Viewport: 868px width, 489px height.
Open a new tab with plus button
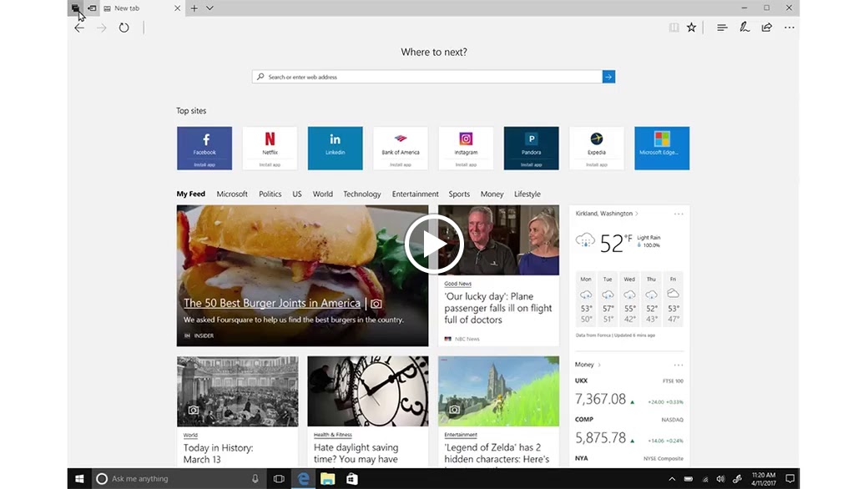[194, 8]
